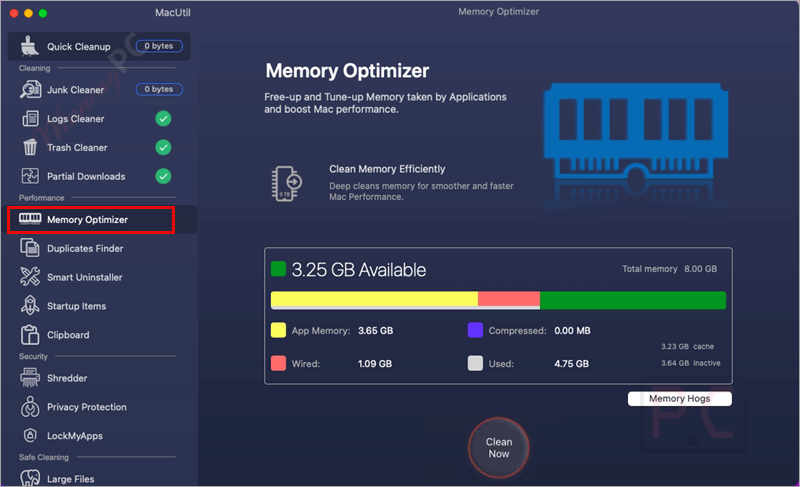
Task: Click the Quick Cleanup 0 bytes badge
Action: pyautogui.click(x=159, y=46)
